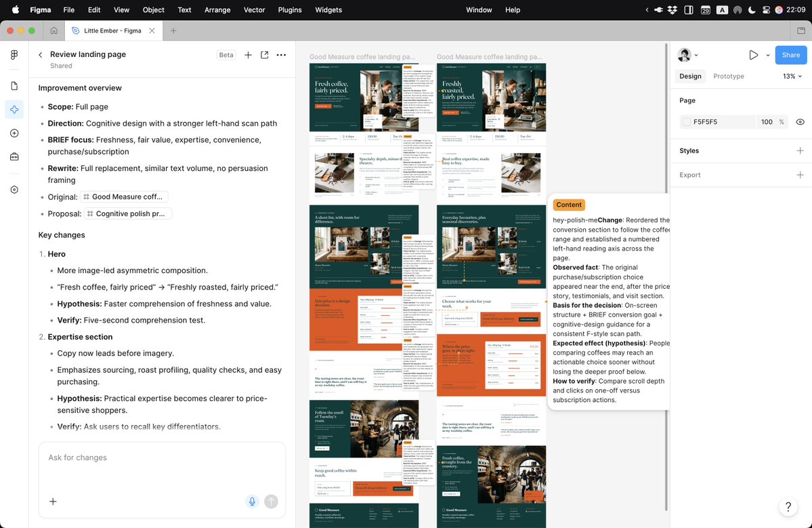This screenshot has height=528, width=812.
Task: Select the orange Content tag in annotation
Action: click(x=569, y=205)
